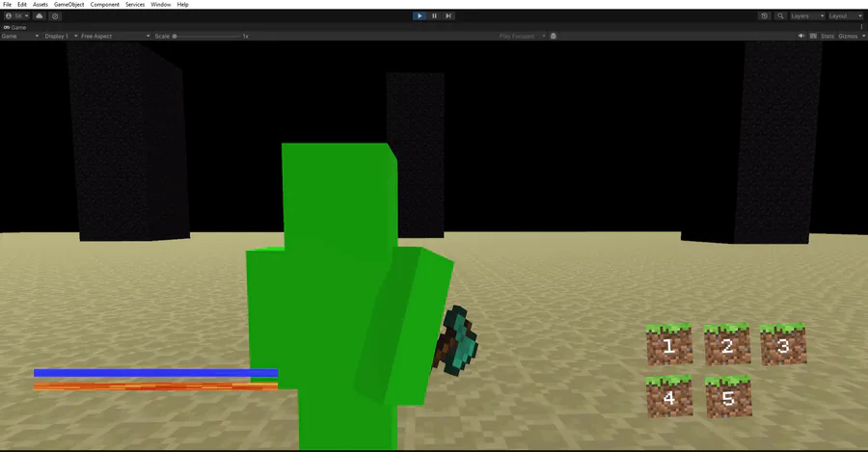Click the diamond pickaxe held by player
This screenshot has width=868, height=452.
pos(456,341)
